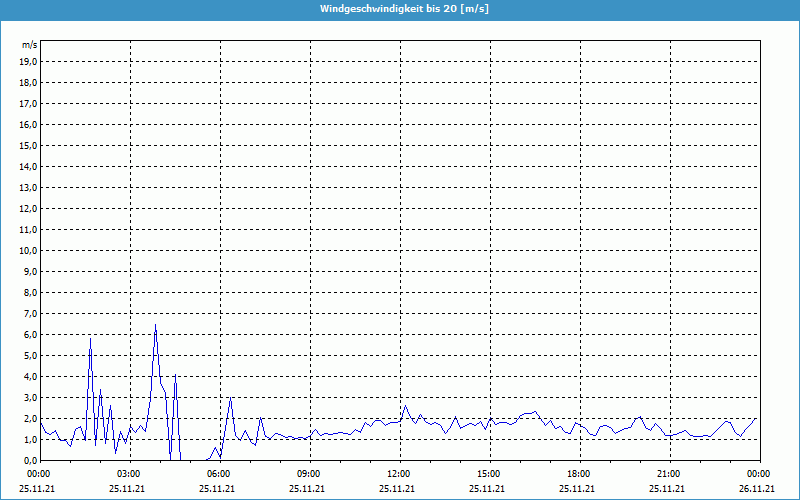Click the wind peak just after 06:00
The height and width of the screenshot is (500, 800).
click(230, 398)
